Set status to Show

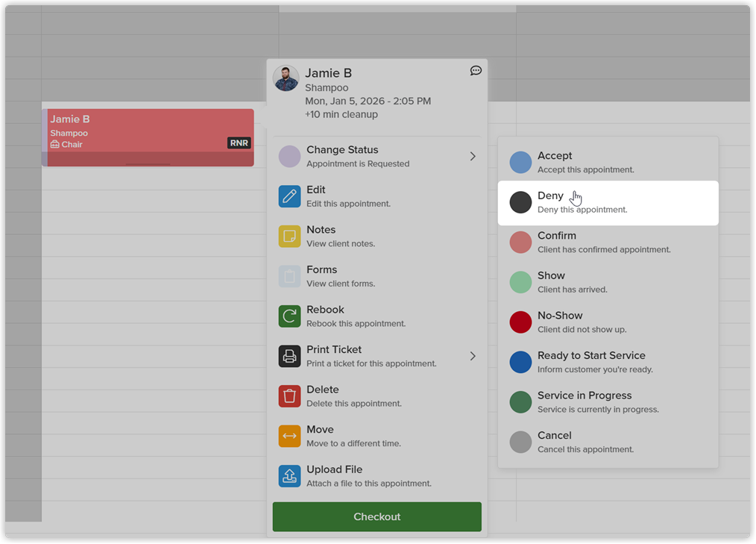pyautogui.click(x=608, y=282)
